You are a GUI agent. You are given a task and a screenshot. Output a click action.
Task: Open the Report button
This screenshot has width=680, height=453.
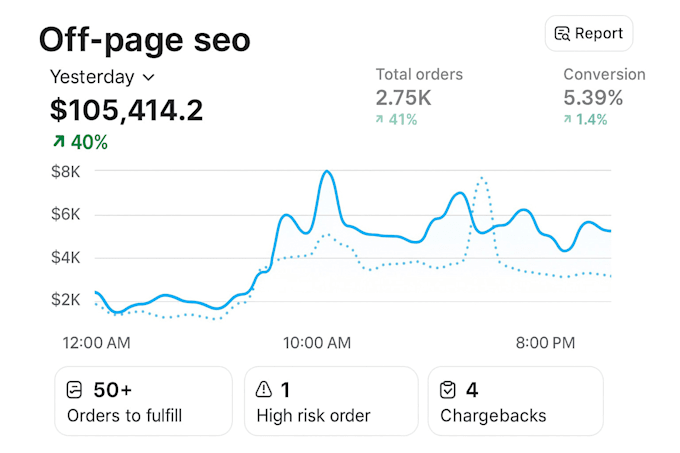[588, 33]
